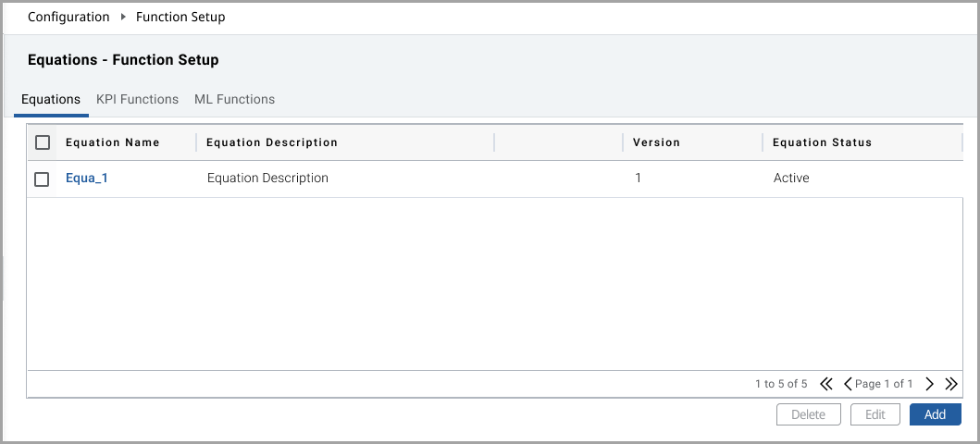The image size is (980, 444).
Task: Tick the select-all checkbox in table header
Action: point(42,142)
